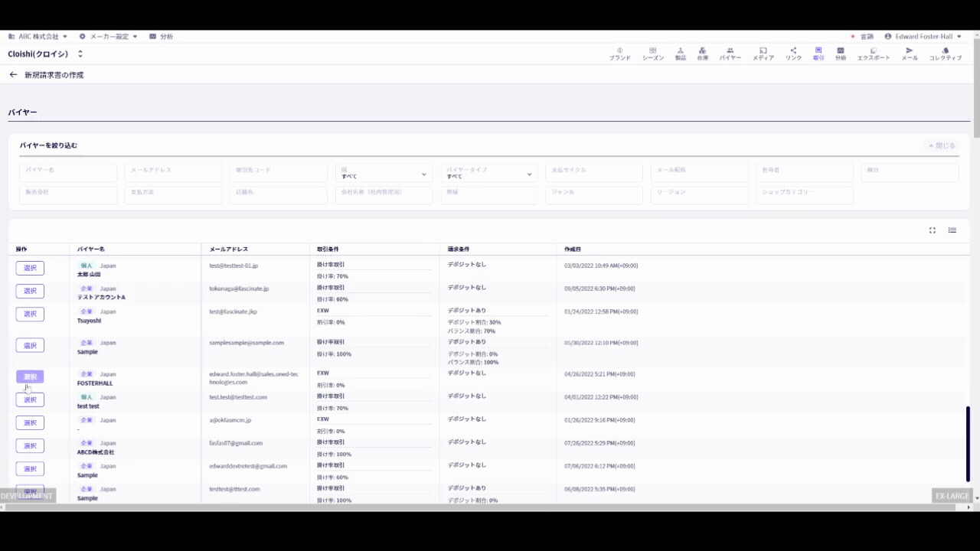Open the table column list settings icon
Viewport: 980px width, 551px height.
click(x=952, y=230)
